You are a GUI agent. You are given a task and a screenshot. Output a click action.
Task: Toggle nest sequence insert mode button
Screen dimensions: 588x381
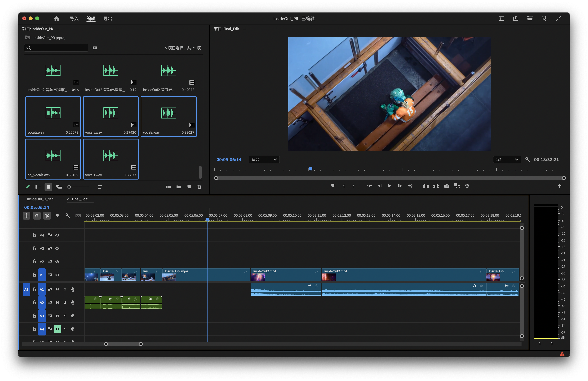pyautogui.click(x=26, y=216)
